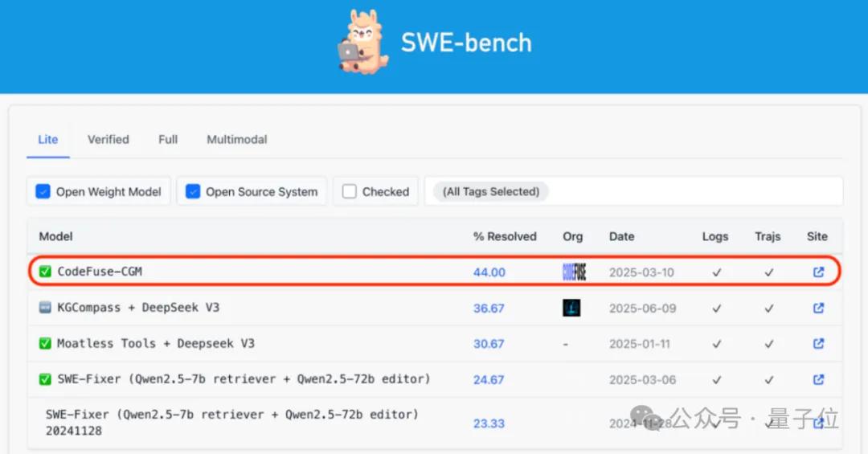
Task: Enable the Checked filter checkbox
Action: pyautogui.click(x=350, y=192)
